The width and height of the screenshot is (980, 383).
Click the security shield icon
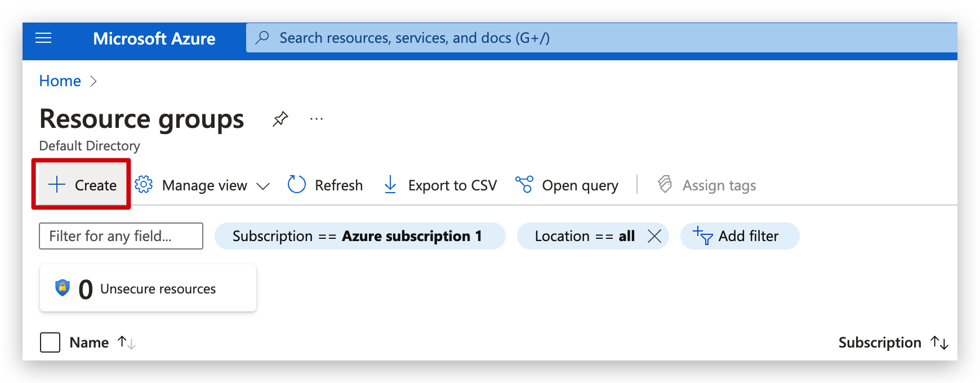(x=63, y=288)
